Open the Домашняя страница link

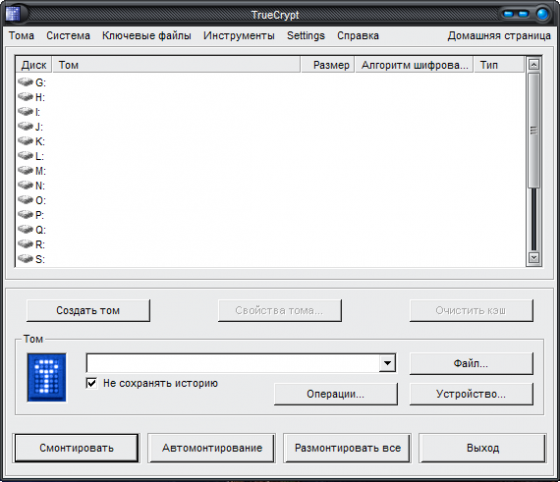click(499, 36)
